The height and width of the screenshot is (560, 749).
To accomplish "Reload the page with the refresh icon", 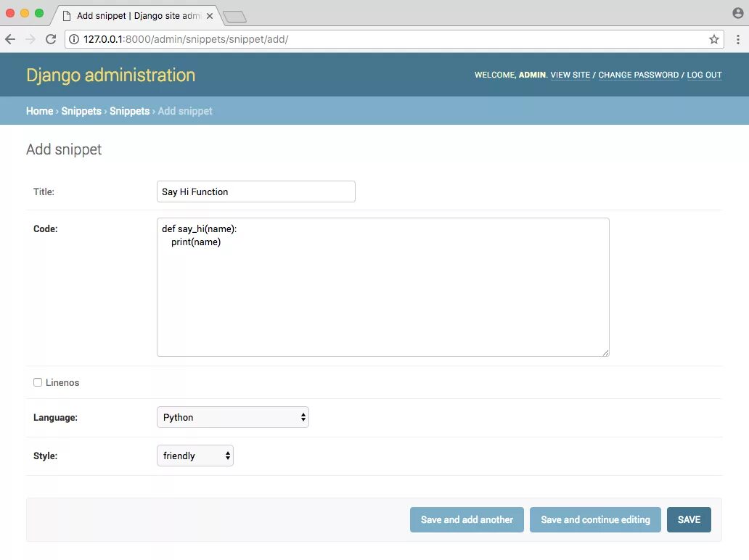I will click(51, 39).
